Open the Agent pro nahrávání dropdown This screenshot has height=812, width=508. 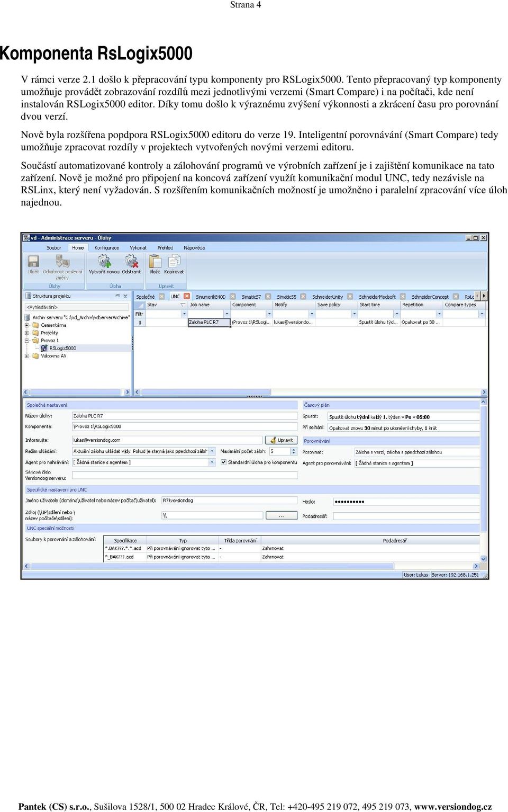click(x=212, y=462)
